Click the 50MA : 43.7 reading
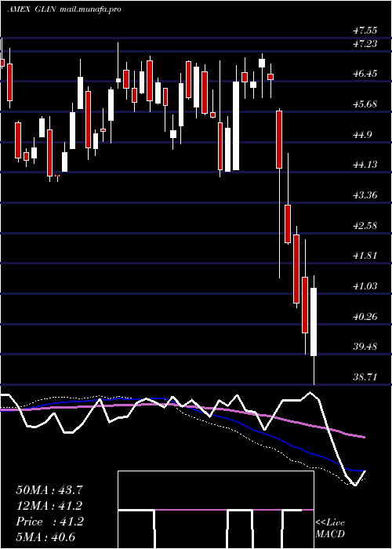This screenshot has width=392, height=549. click(49, 489)
